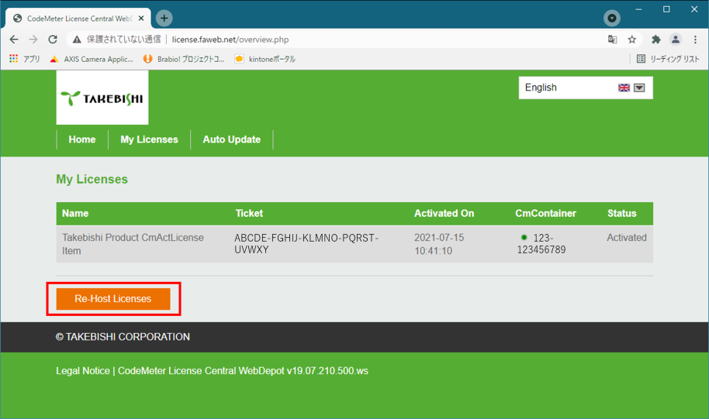Click the browser back arrow
The width and height of the screenshot is (709, 419).
click(14, 40)
